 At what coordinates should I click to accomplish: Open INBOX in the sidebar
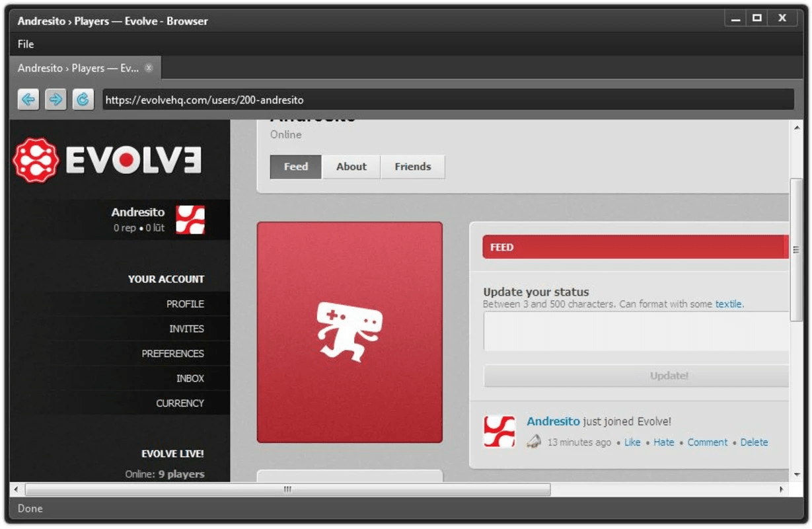pyautogui.click(x=190, y=378)
